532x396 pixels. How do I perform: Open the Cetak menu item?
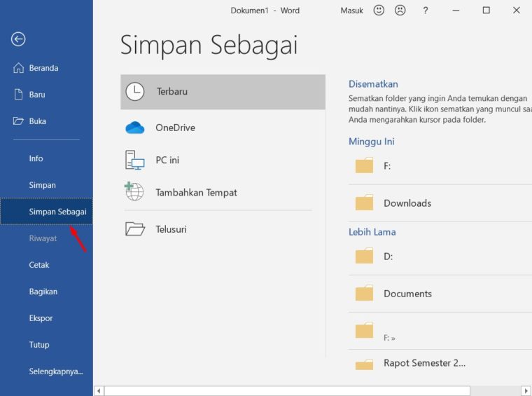coord(39,265)
